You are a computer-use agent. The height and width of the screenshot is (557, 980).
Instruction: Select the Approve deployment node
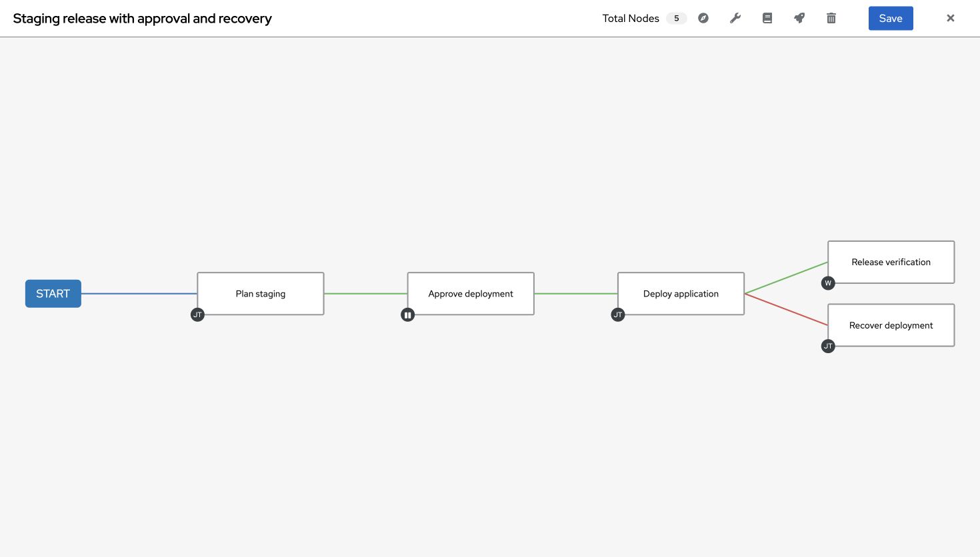coord(471,294)
